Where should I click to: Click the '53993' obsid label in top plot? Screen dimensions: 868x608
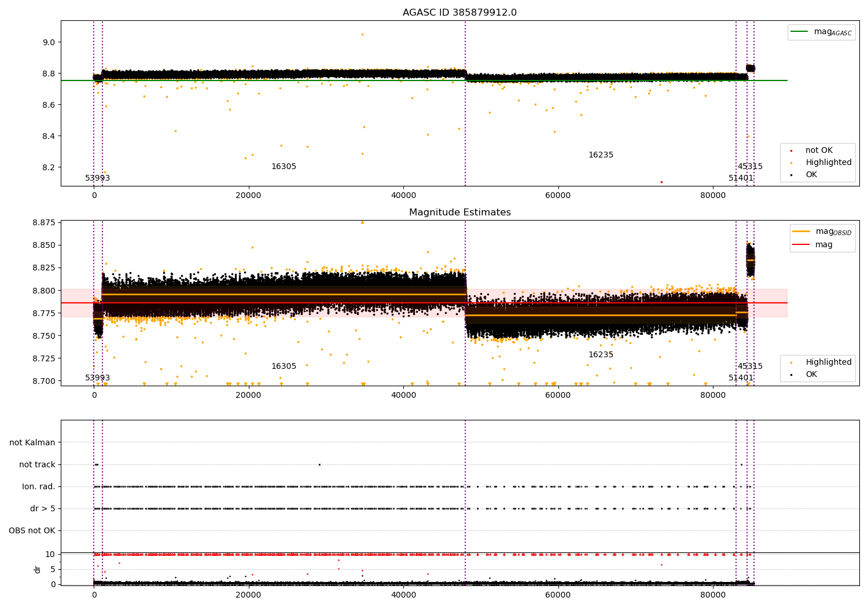[97, 178]
